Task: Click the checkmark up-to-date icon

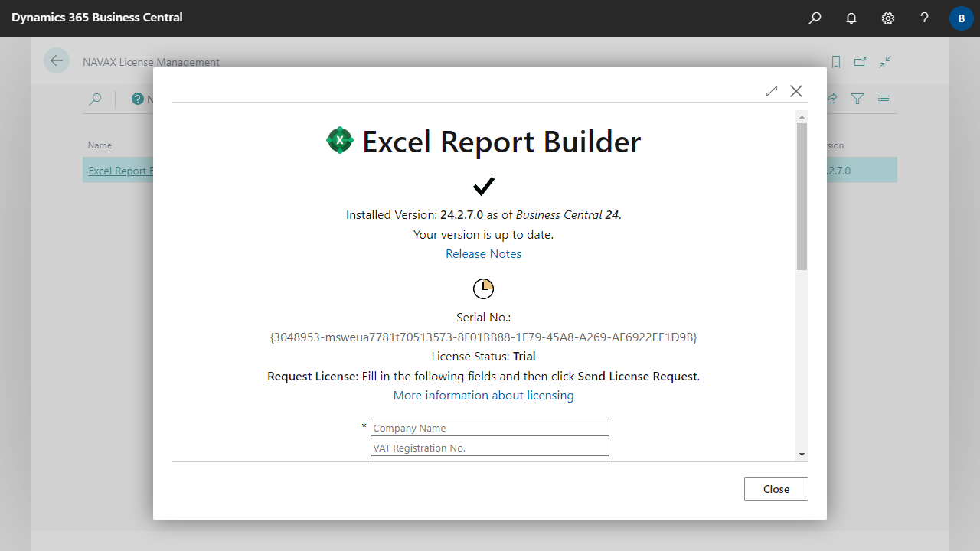Action: tap(484, 186)
